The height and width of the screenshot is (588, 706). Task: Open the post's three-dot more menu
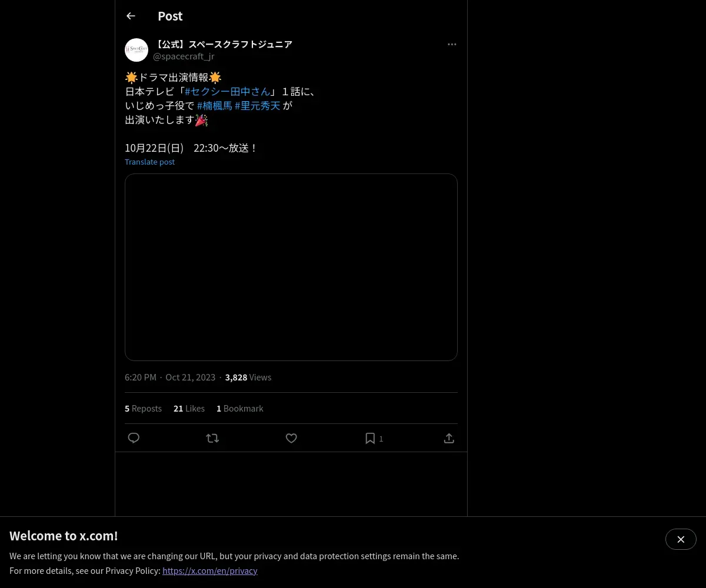pyautogui.click(x=452, y=44)
